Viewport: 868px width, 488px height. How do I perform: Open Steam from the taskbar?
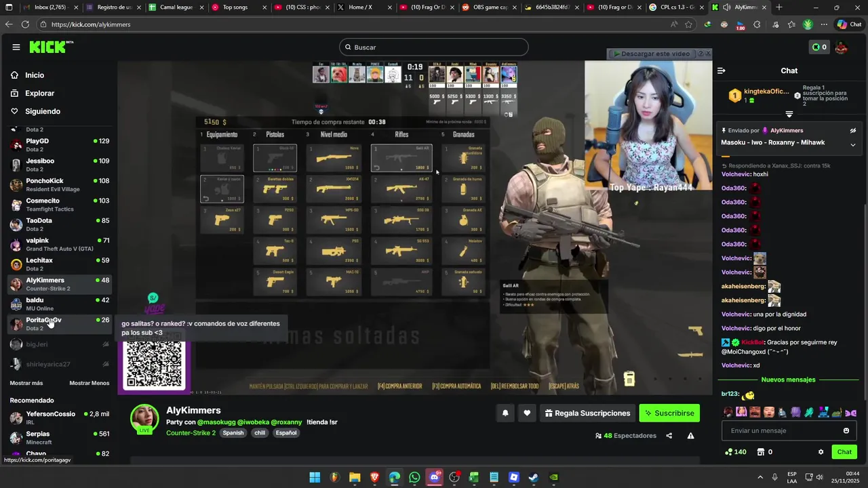534,477
